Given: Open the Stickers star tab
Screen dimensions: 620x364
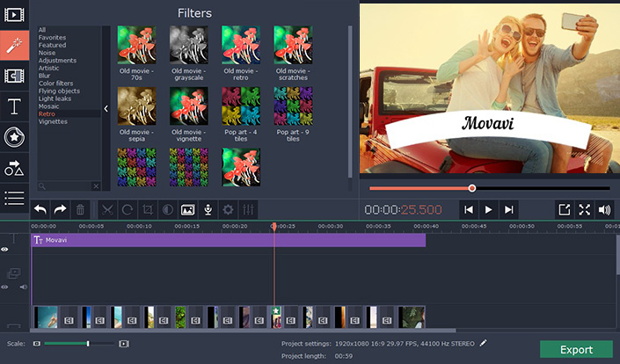Looking at the screenshot, I should pos(14,137).
